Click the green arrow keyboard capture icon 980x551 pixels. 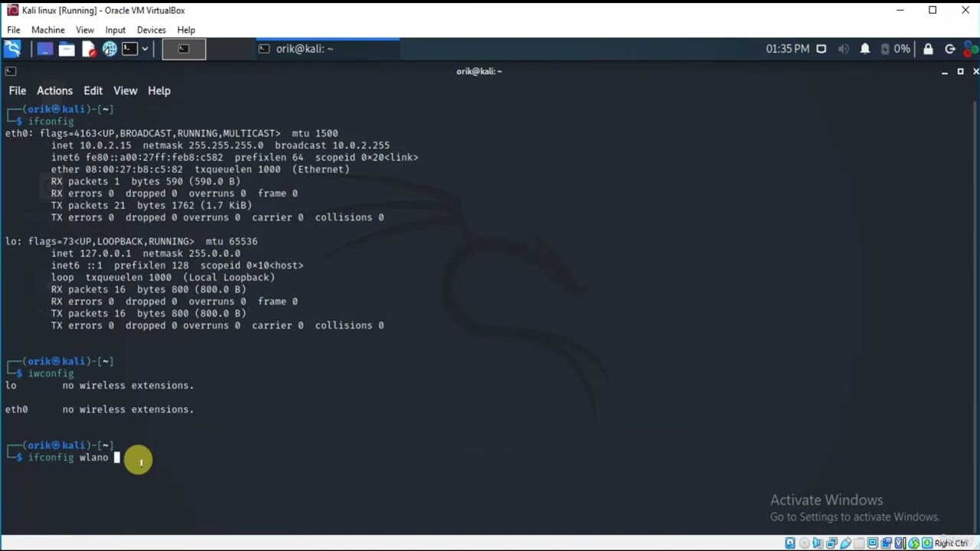[927, 543]
